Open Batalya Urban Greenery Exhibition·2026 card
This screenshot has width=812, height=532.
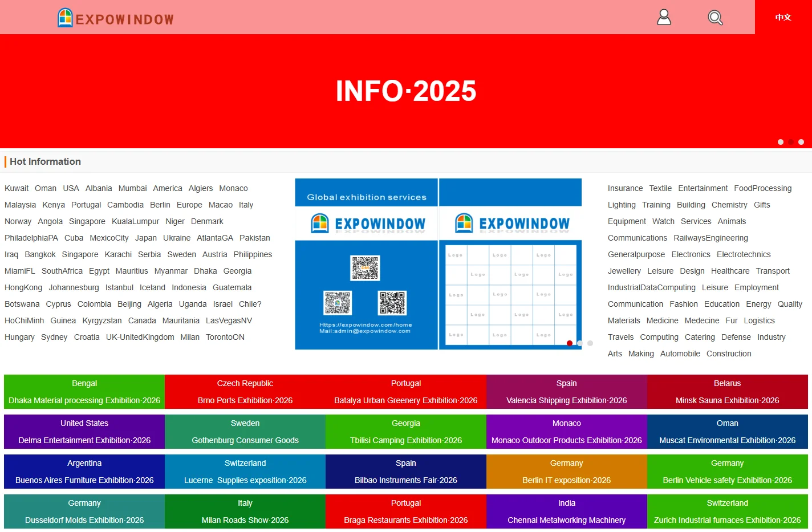click(x=406, y=392)
